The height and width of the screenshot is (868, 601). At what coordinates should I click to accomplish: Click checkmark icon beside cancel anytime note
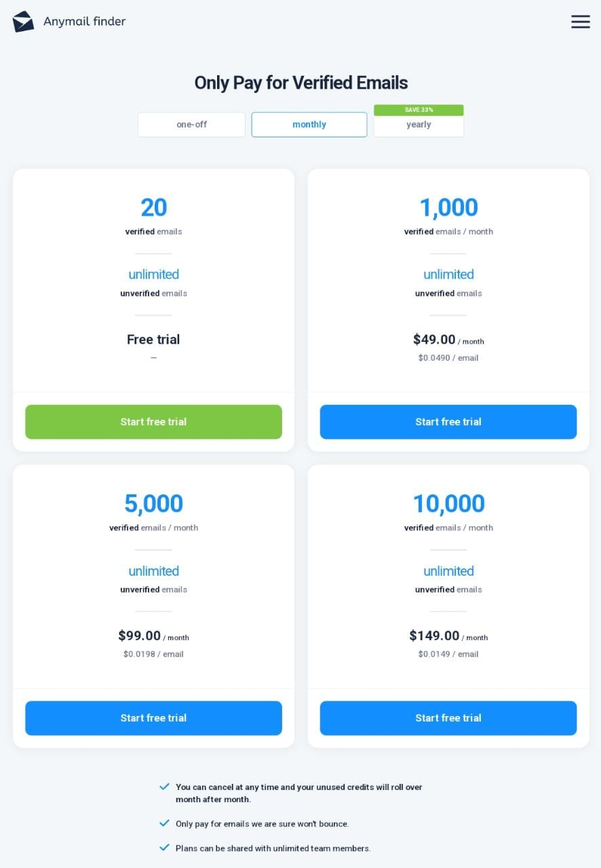coord(164,787)
